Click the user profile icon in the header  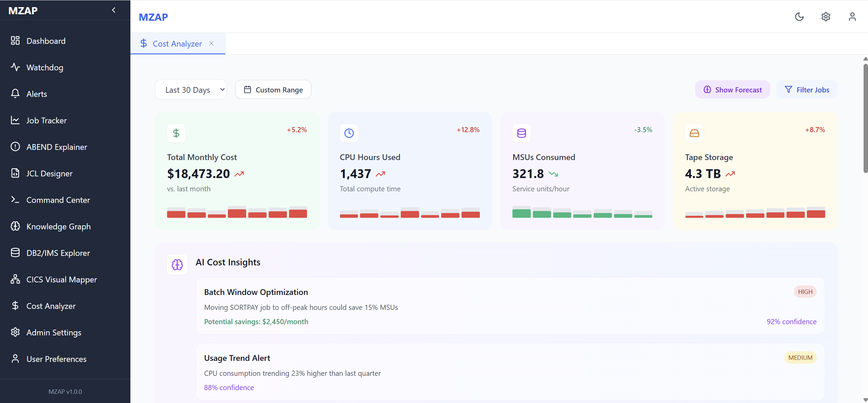(852, 17)
